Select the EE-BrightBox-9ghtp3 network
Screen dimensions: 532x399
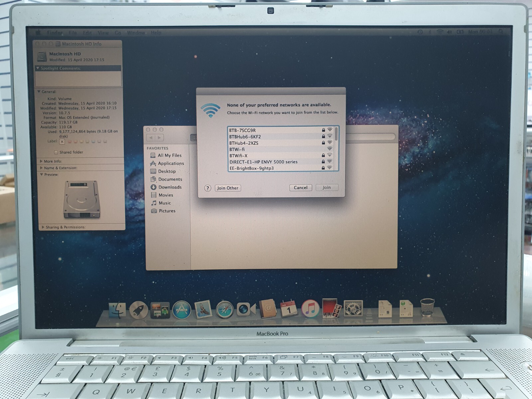(281, 168)
